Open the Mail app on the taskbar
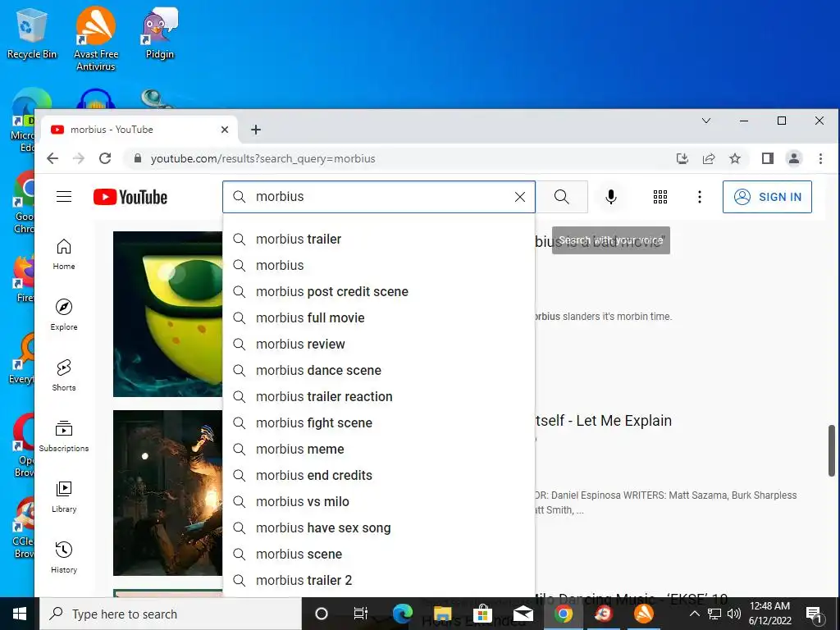 [x=523, y=614]
